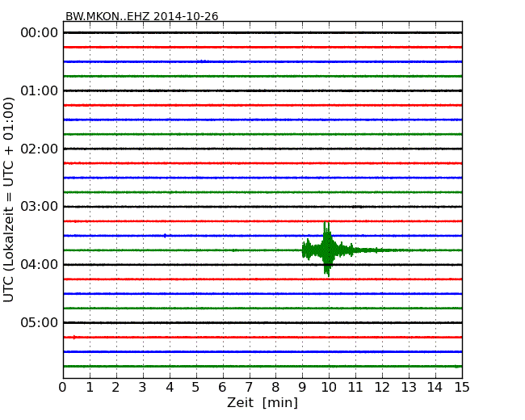Click the 00:00 time label
The width and height of the screenshot is (525, 420).
point(40,33)
